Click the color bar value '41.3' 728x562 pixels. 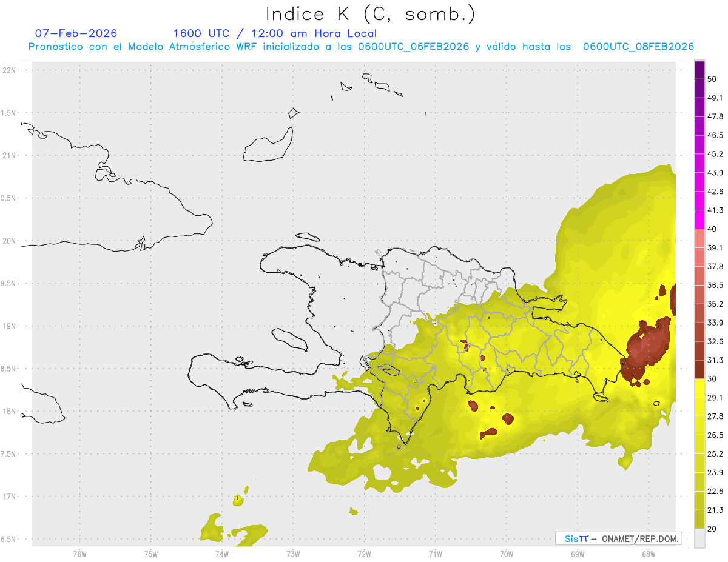coord(715,210)
